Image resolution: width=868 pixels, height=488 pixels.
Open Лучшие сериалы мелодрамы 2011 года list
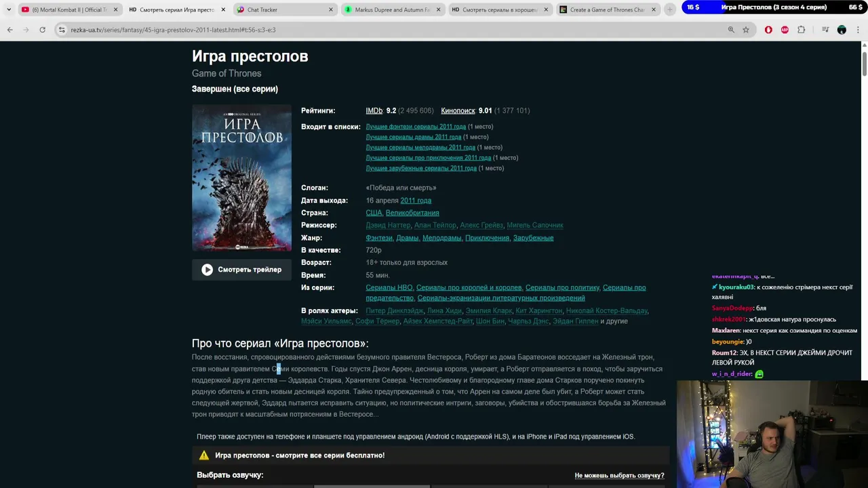pos(420,147)
